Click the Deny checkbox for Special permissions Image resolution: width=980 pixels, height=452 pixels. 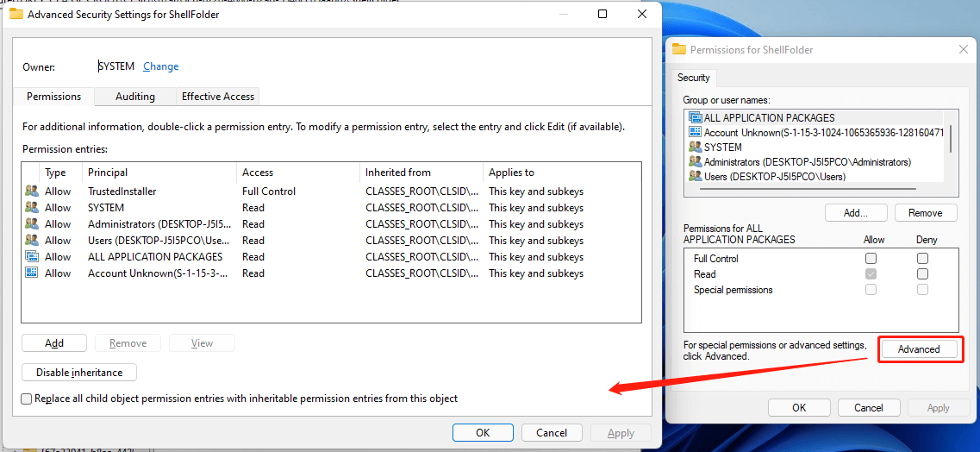coord(922,290)
